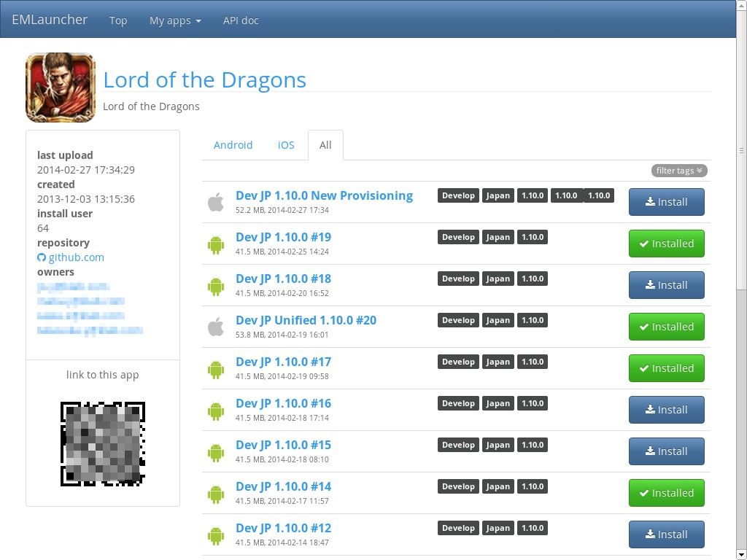The height and width of the screenshot is (560, 747).
Task: Click Develop tag on Dev JP Unified #20 row
Action: click(458, 320)
